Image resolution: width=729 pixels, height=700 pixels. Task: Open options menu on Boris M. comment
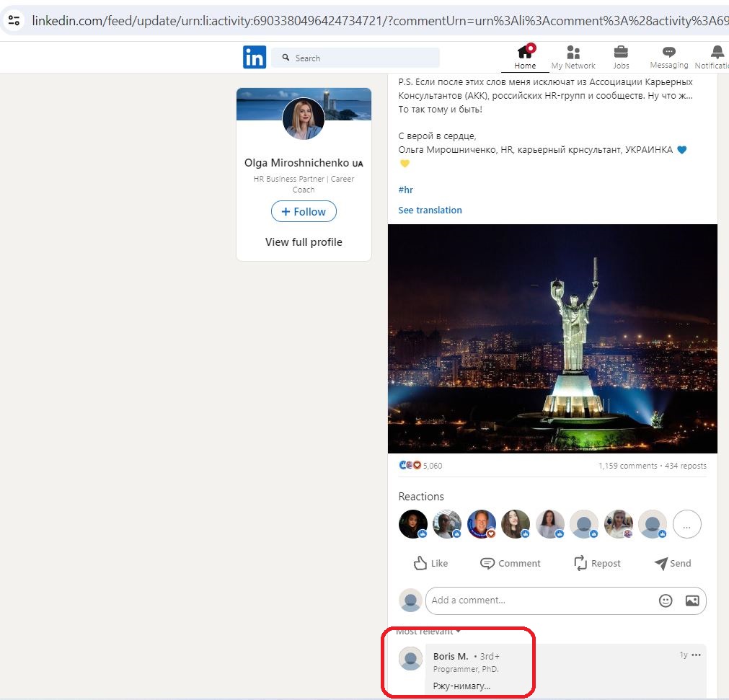click(696, 655)
